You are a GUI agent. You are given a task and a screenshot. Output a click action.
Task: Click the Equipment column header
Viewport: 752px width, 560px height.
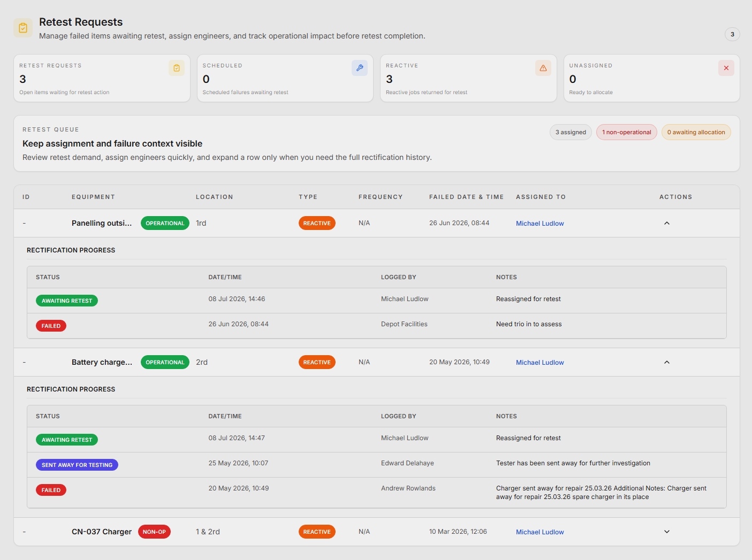tap(93, 197)
